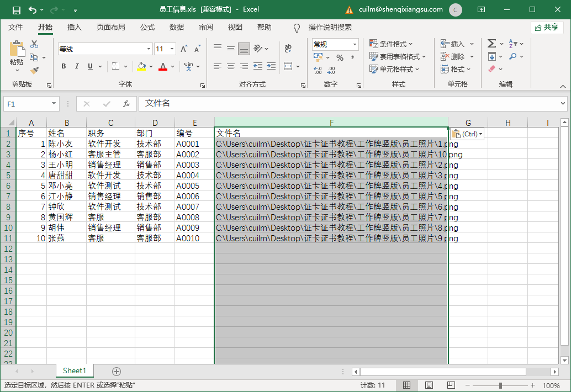
Task: Click the Save icon in title bar
Action: click(x=16, y=9)
